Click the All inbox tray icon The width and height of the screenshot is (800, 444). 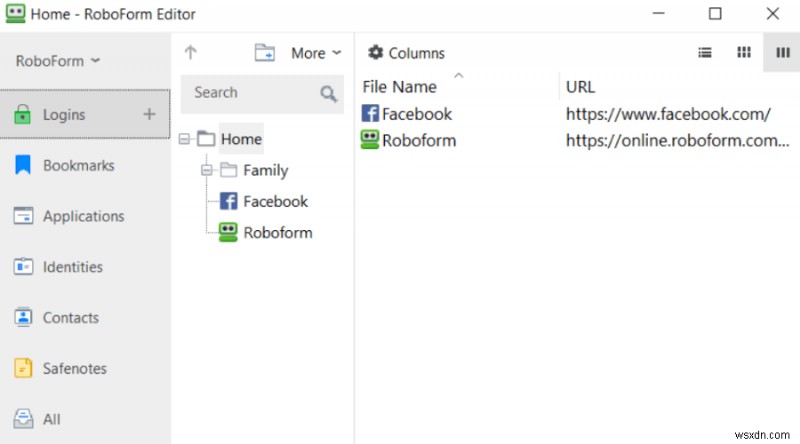pos(23,419)
